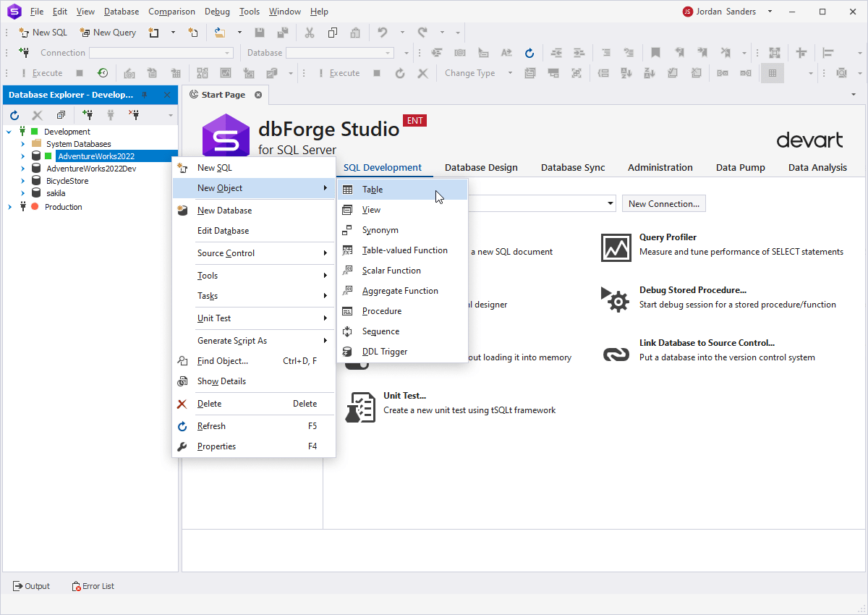Click the Unit Test flask icon
868x615 pixels.
(x=359, y=407)
